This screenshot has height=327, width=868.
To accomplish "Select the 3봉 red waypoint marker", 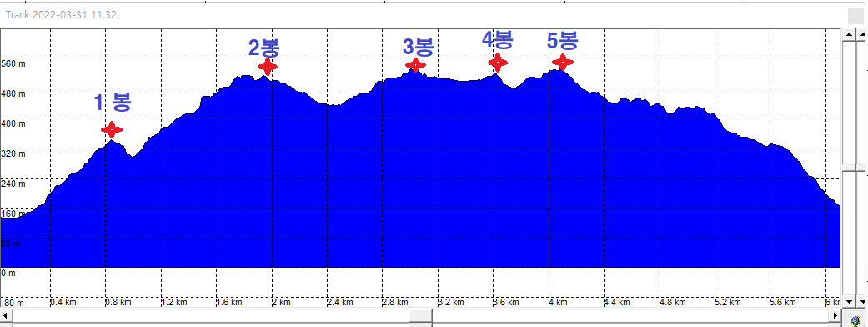I will (x=415, y=65).
